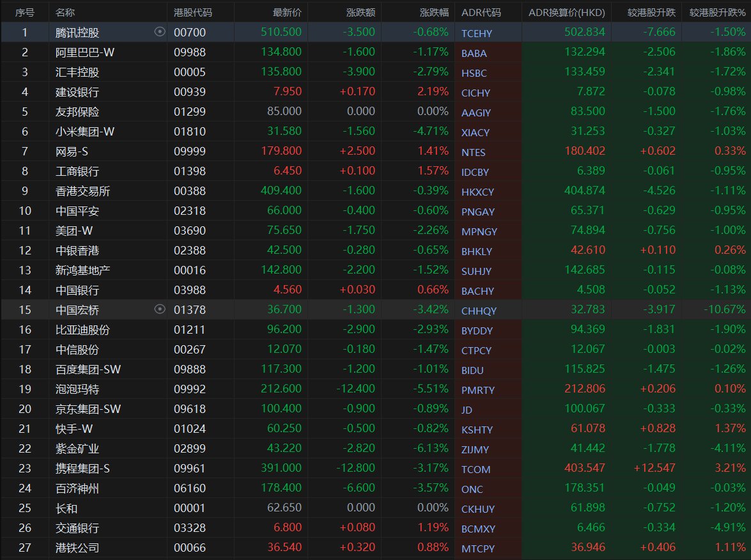Viewport: 751px width, 560px height.
Task: Sort by the 最新价 column header
Action: pyautogui.click(x=287, y=12)
